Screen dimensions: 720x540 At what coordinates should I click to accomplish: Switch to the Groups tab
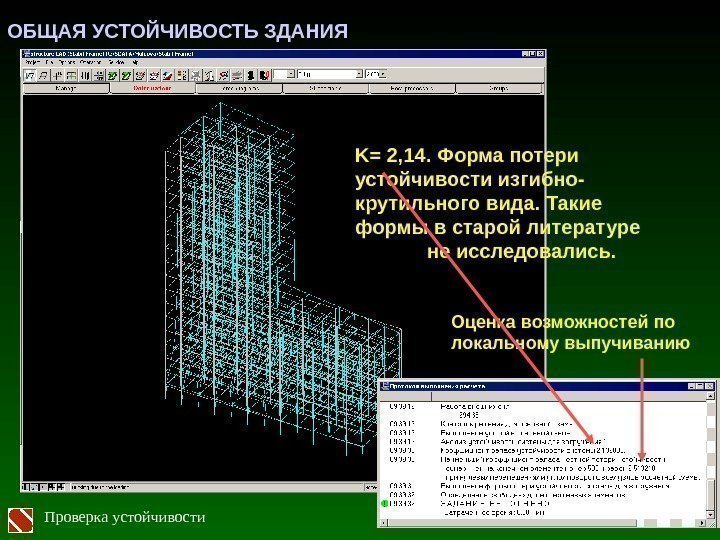500,88
